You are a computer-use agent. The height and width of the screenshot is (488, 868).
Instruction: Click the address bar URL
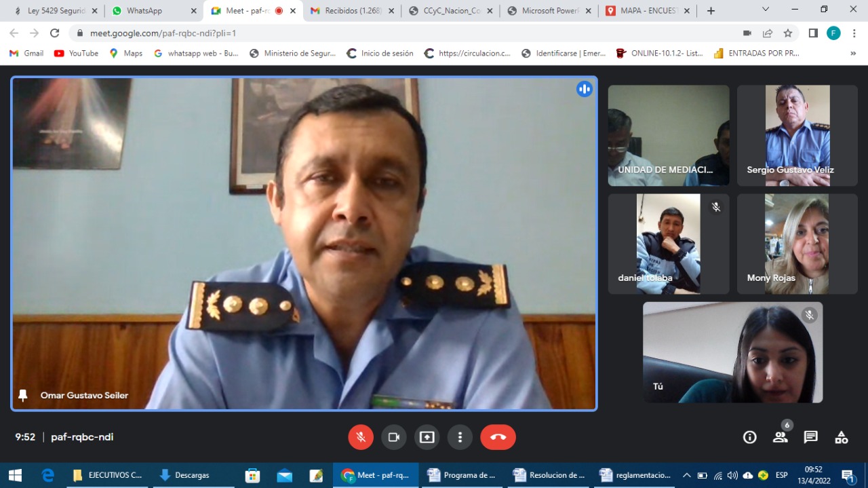pos(407,33)
